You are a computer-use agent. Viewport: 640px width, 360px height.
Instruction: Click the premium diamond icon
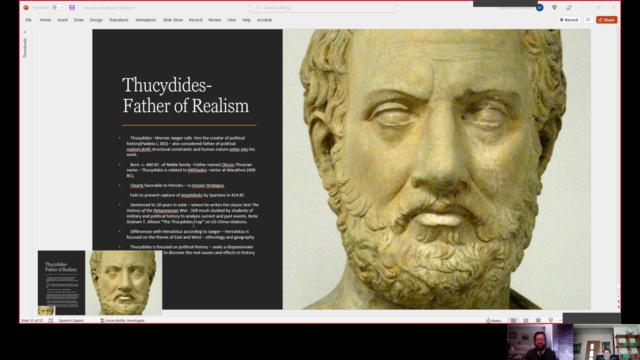(x=554, y=7)
